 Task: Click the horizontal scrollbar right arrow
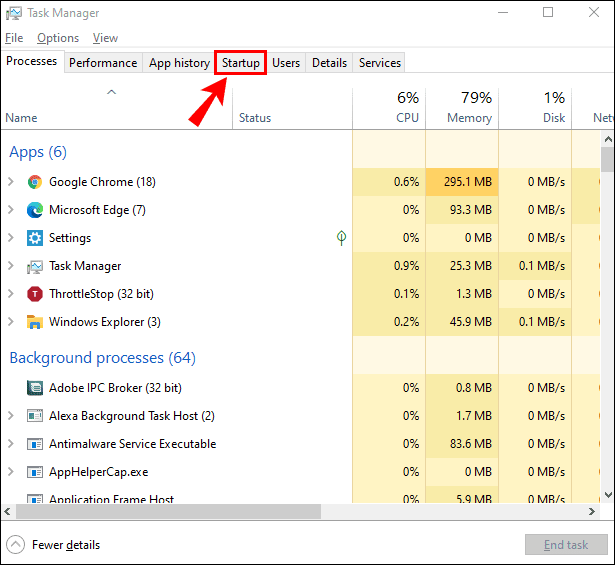[591, 511]
